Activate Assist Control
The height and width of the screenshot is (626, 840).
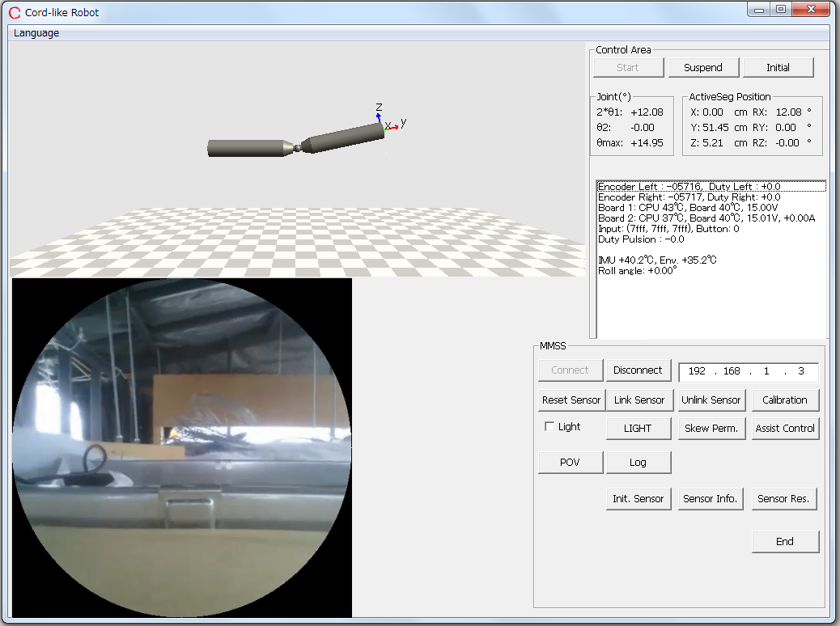pos(784,429)
